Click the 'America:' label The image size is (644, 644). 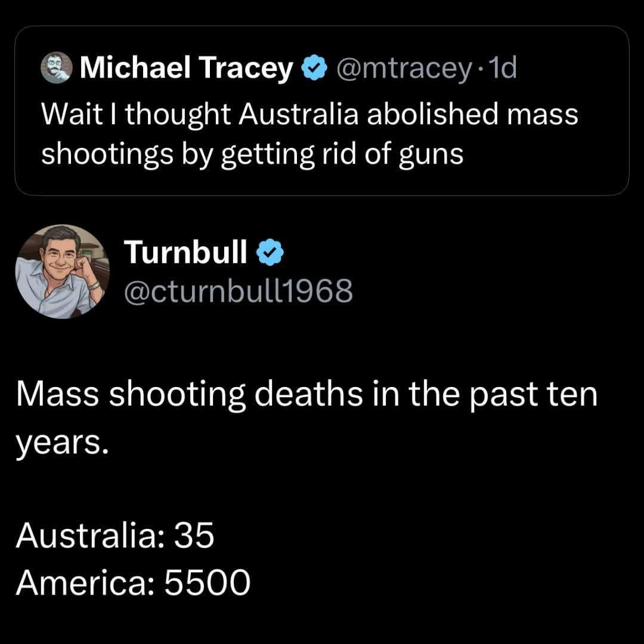coord(85,583)
